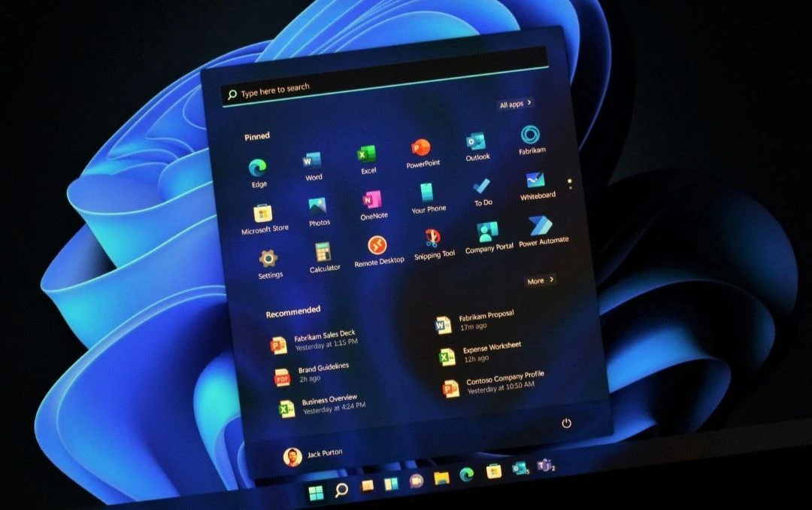Viewport: 812px width, 510px height.
Task: Open File Explorer from the taskbar
Action: tap(442, 478)
